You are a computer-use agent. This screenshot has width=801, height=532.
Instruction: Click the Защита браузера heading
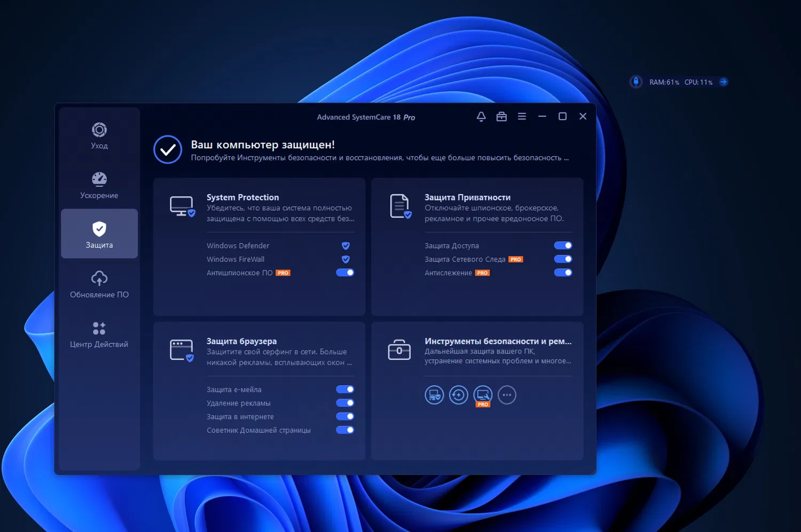coord(242,341)
